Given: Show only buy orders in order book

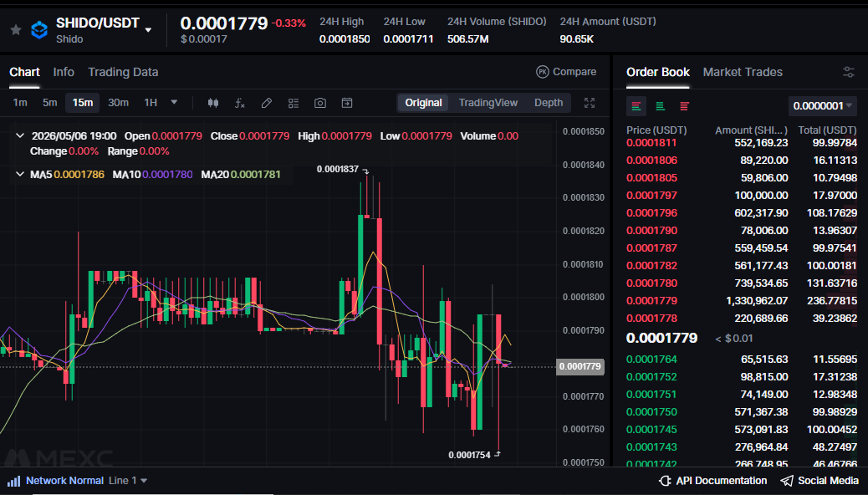Looking at the screenshot, I should pos(661,106).
